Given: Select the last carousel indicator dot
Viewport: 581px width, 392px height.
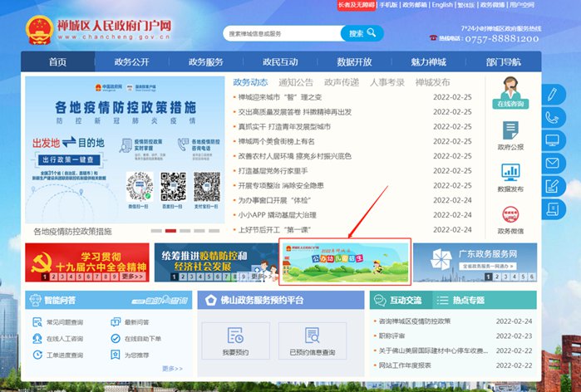Looking at the screenshot, I should pyautogui.click(x=214, y=231).
